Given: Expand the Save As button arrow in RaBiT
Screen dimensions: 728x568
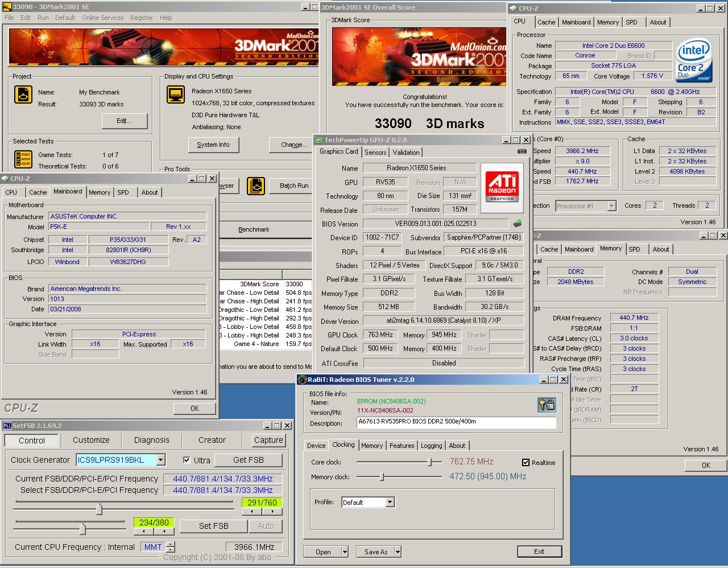Looking at the screenshot, I should [398, 551].
